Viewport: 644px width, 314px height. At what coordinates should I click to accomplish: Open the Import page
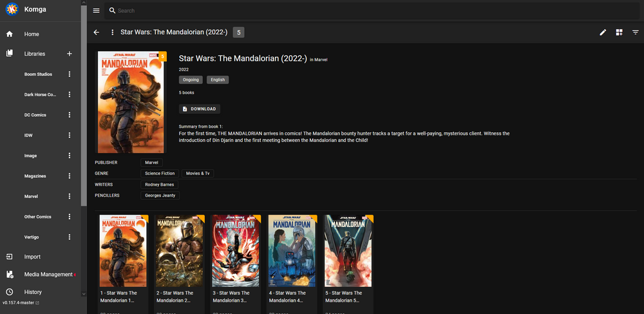pos(32,257)
